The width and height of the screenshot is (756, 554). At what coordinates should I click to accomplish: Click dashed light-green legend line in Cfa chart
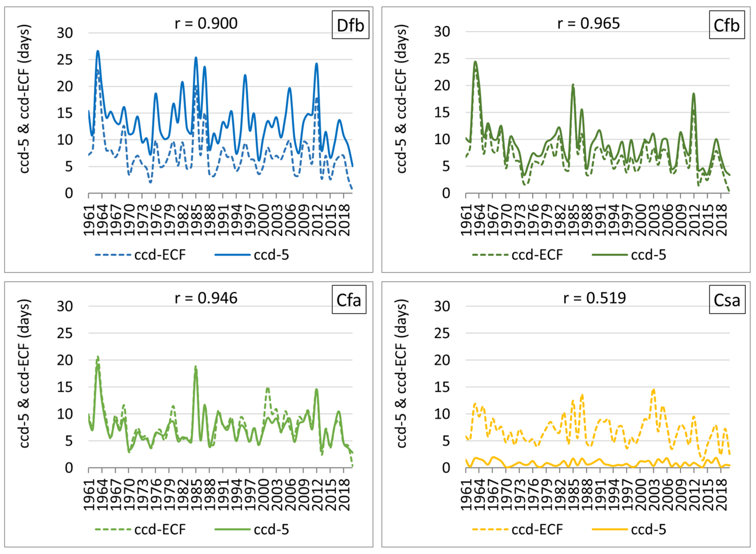point(113,530)
